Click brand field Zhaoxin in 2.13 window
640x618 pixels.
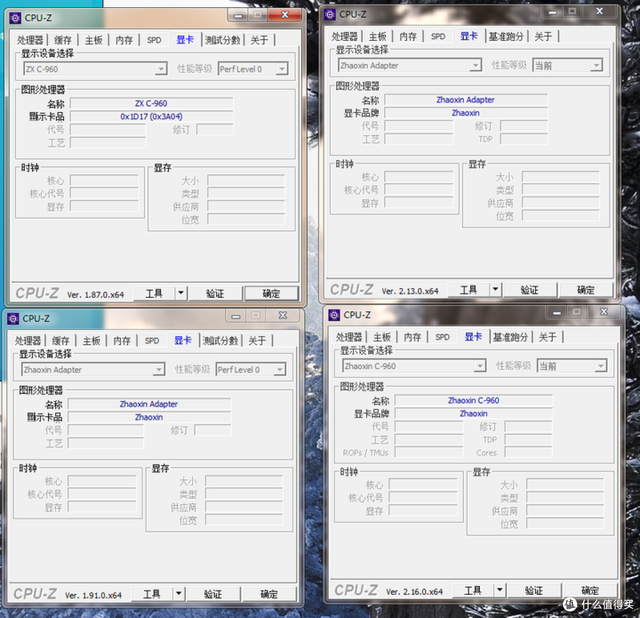coord(466,113)
